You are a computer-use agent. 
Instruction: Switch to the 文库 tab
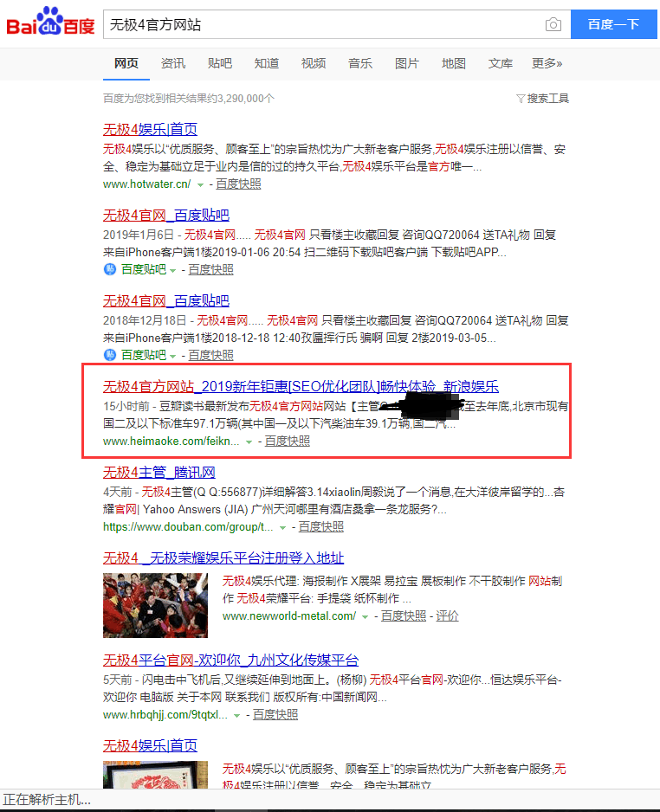[501, 64]
